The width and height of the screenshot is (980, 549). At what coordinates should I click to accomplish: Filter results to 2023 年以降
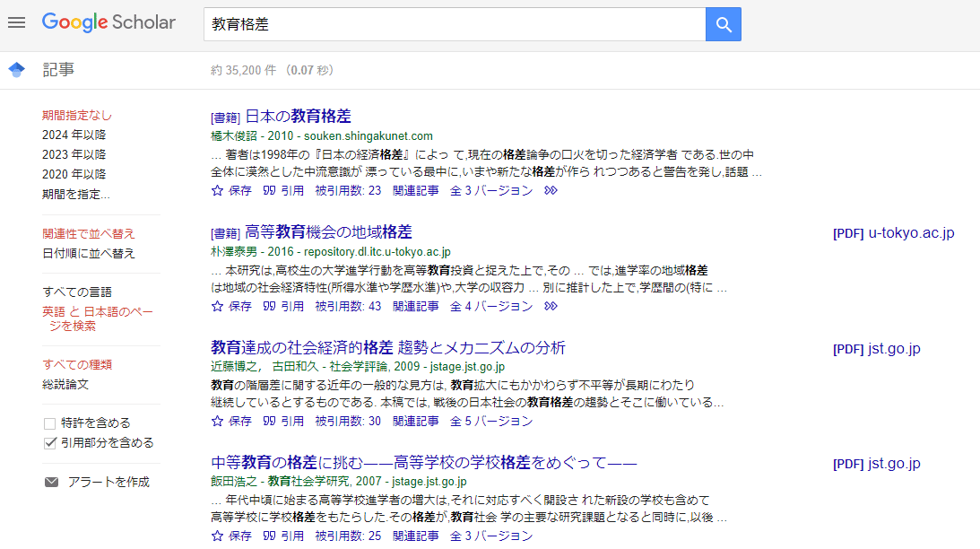[74, 154]
